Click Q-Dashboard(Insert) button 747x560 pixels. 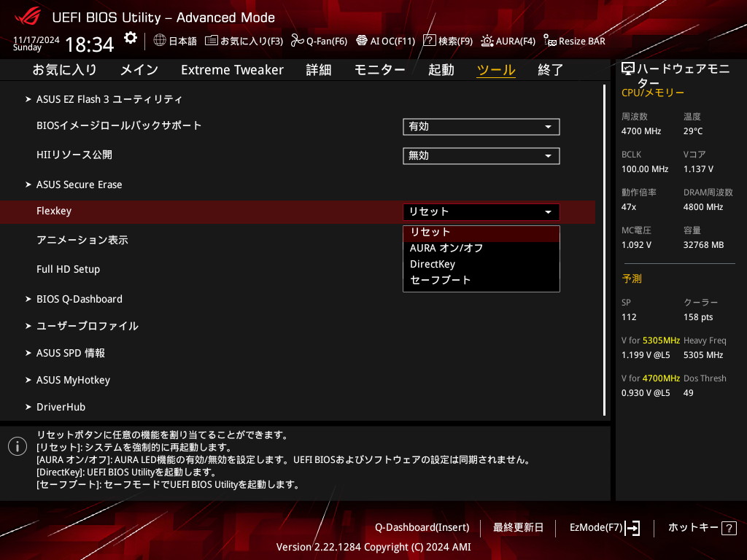(x=422, y=528)
